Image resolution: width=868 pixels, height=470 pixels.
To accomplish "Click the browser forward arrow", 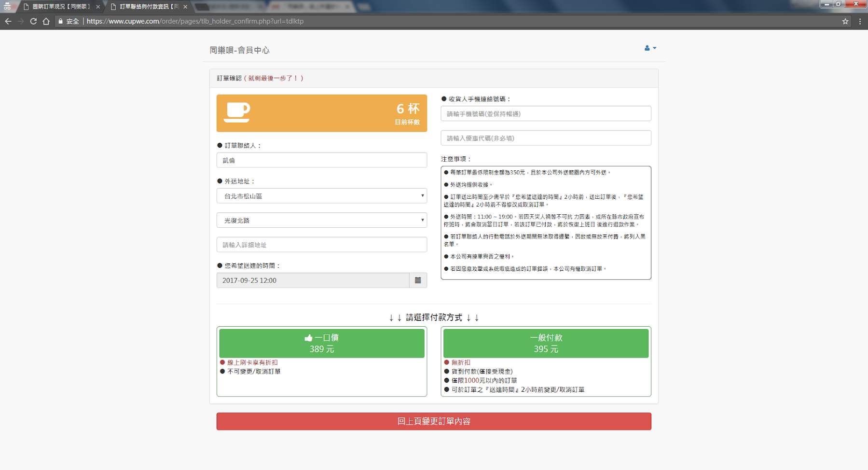I will tap(20, 21).
